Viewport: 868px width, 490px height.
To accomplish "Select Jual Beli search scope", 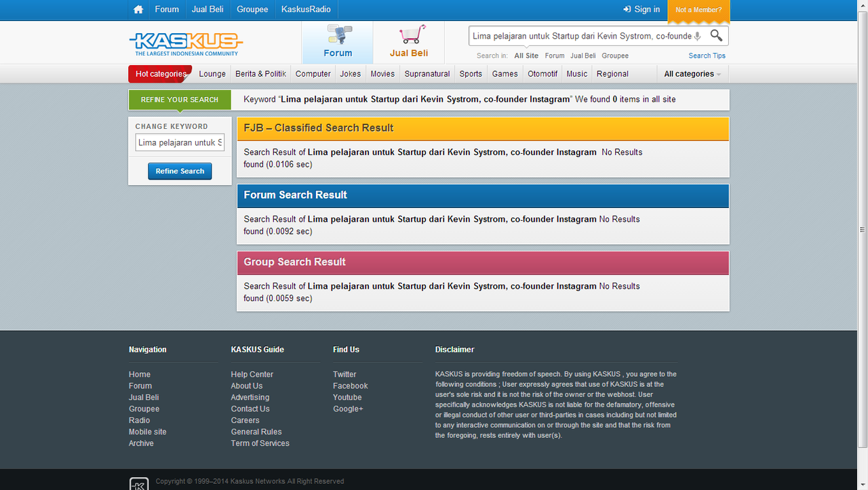I will pyautogui.click(x=583, y=56).
